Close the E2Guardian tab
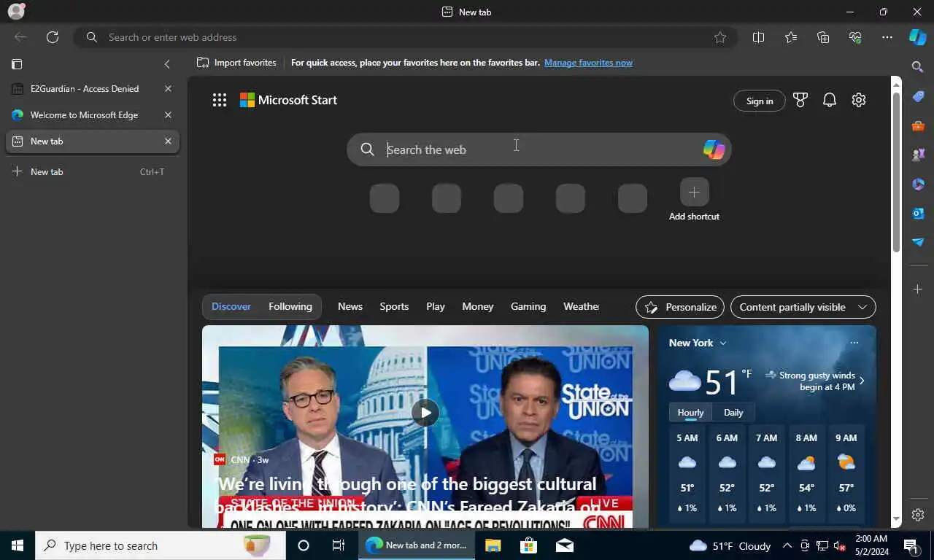The image size is (934, 560). pyautogui.click(x=168, y=89)
